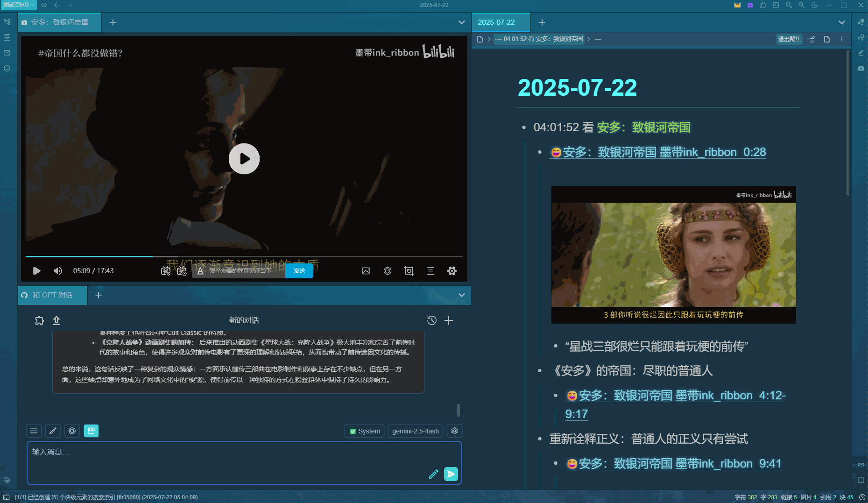Click the video progress bar
Screen dimensions: 868x503
pyautogui.click(x=244, y=256)
